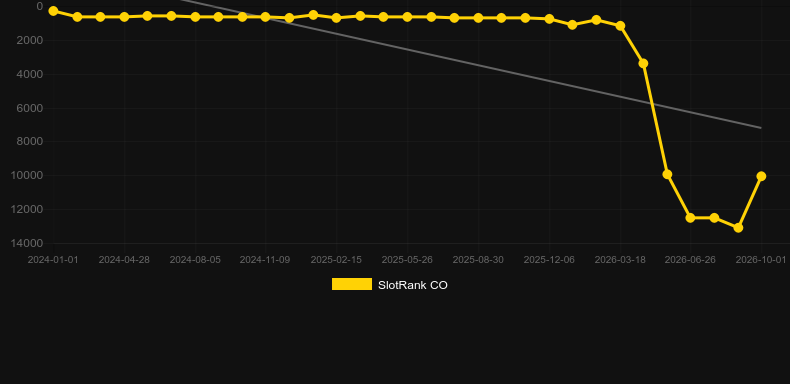
Task: Select the data point above the 2026-03-18 label
Action: [x=620, y=25]
